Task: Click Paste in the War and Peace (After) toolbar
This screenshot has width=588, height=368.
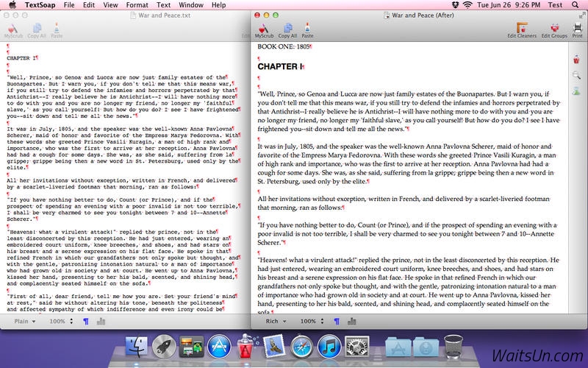Action: point(307,30)
